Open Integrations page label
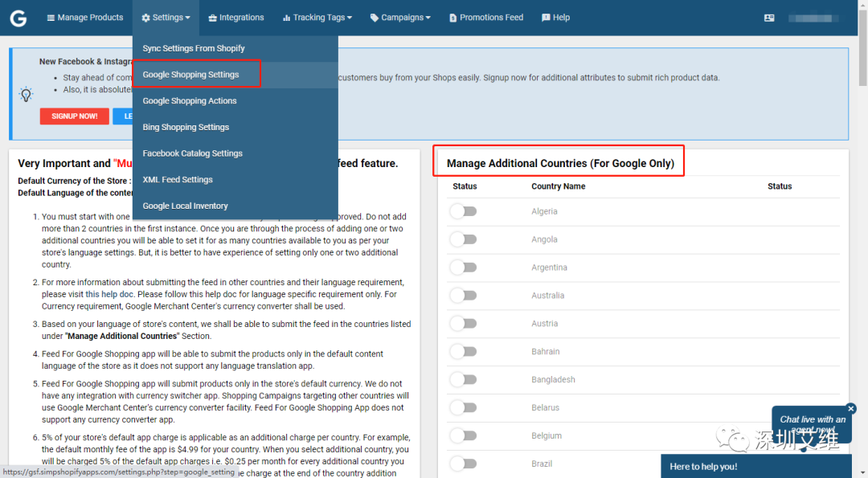The width and height of the screenshot is (868, 478). pyautogui.click(x=241, y=18)
